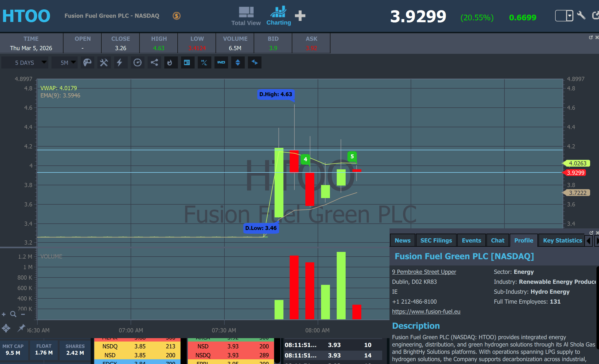Click the lightning bolt toolbar icon
The width and height of the screenshot is (599, 364).
[120, 63]
